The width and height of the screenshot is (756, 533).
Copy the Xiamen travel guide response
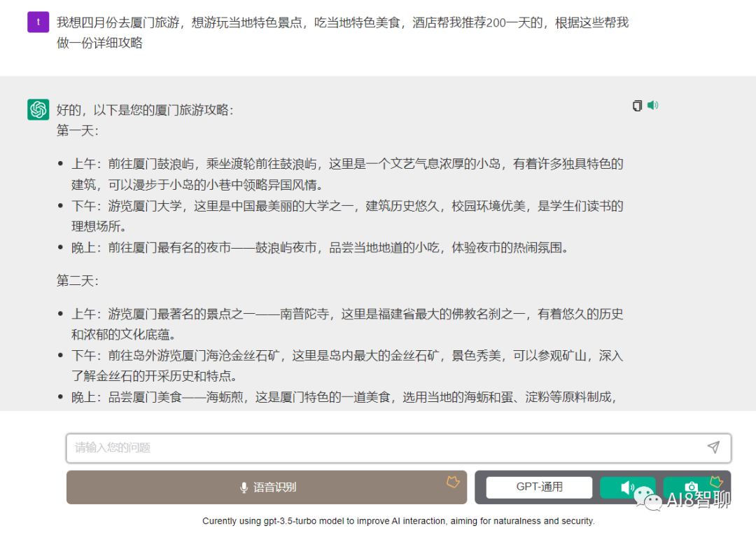pos(637,106)
